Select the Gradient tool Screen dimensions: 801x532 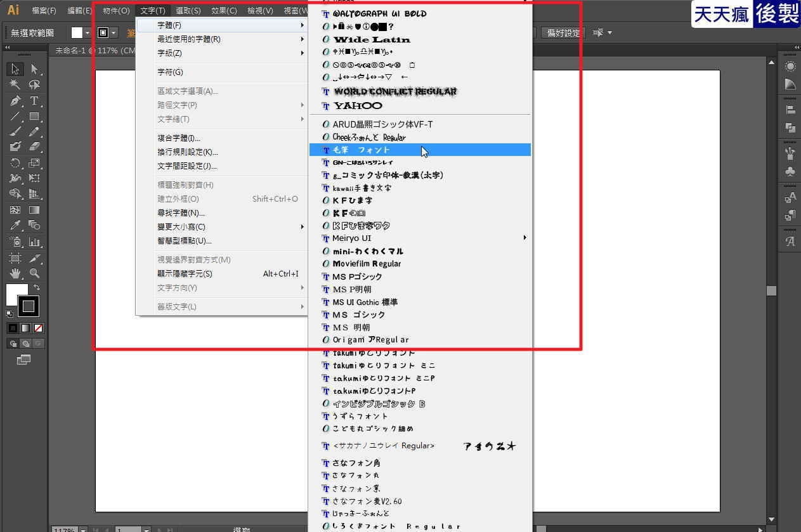coord(34,210)
